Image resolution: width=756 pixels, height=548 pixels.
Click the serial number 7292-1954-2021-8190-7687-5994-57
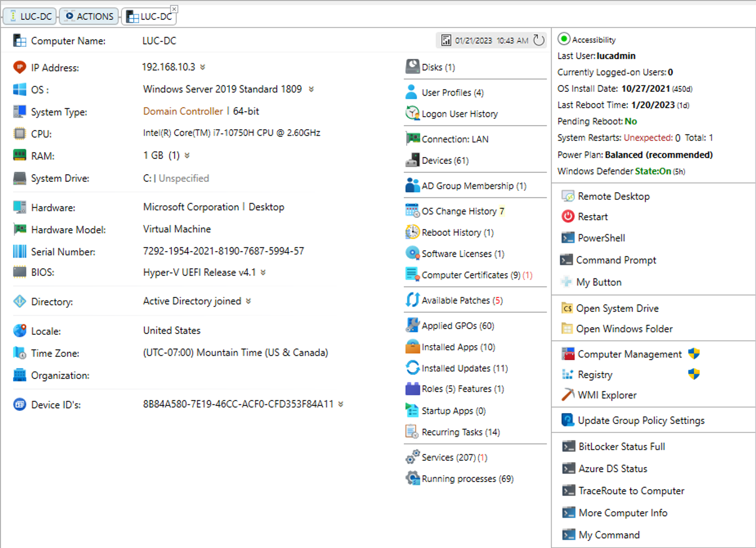click(x=224, y=251)
